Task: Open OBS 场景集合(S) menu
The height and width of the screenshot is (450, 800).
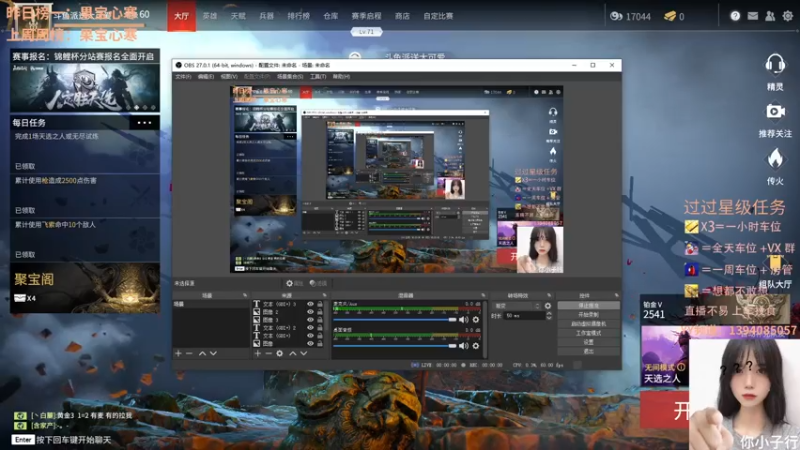Action: [x=290, y=77]
